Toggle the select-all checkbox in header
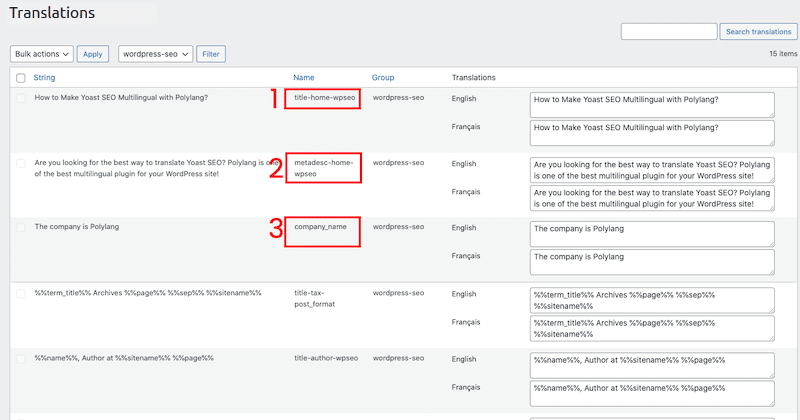Screen dimensions: 800x420 point(21,78)
